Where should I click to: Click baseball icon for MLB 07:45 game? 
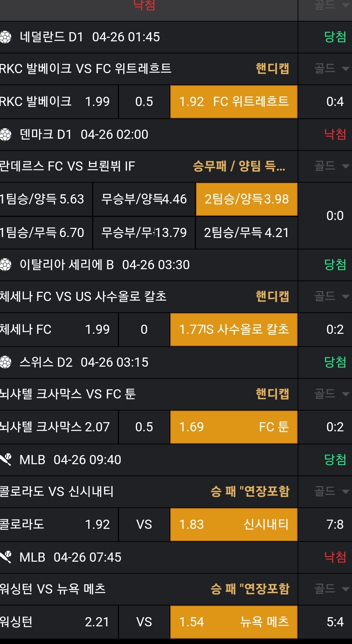pos(6,557)
